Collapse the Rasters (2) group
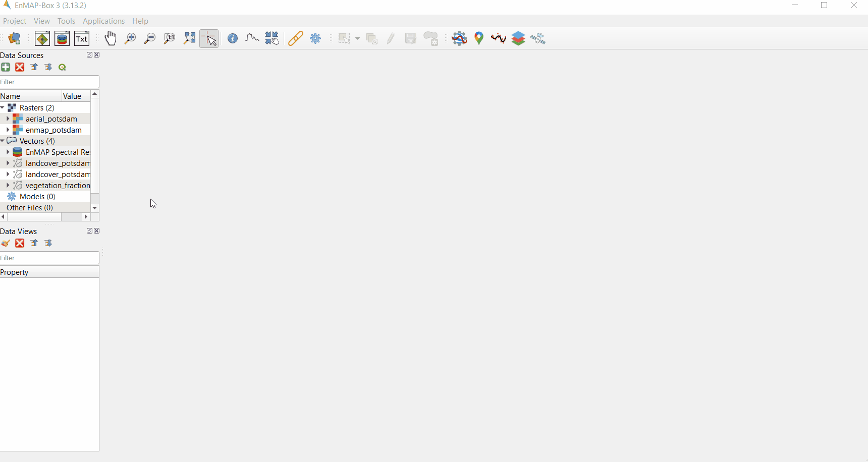The height and width of the screenshot is (462, 868). (3, 107)
